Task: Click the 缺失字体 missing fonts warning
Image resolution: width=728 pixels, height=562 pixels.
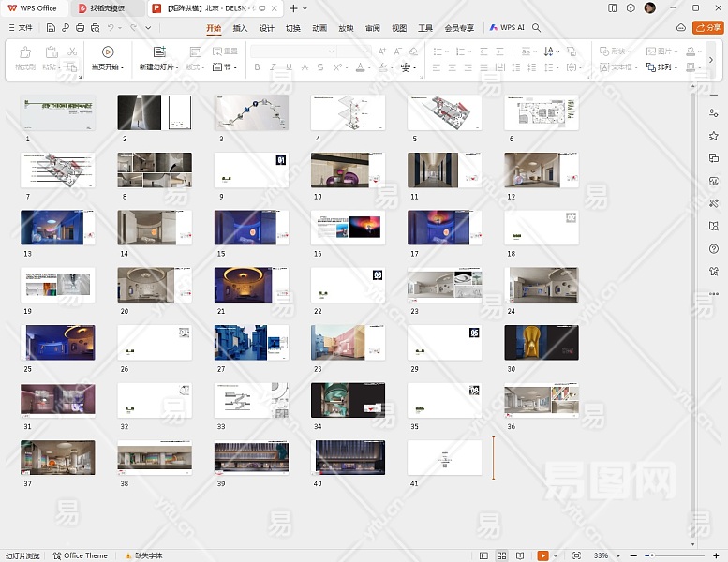Action: (x=145, y=555)
